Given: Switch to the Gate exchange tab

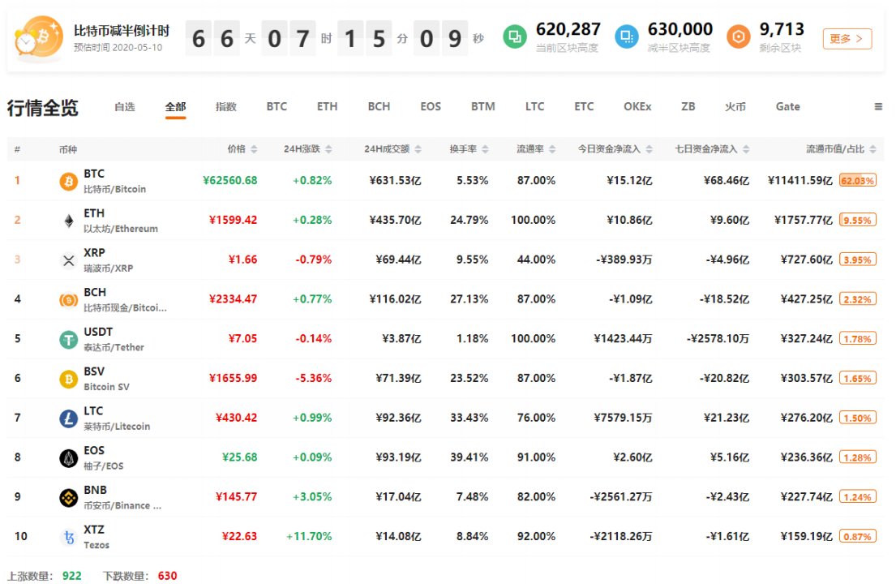Looking at the screenshot, I should tap(788, 107).
